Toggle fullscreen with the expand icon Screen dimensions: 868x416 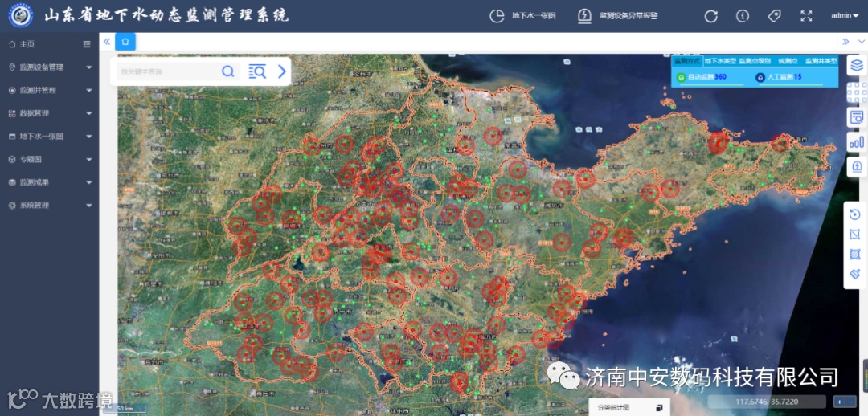click(x=806, y=16)
